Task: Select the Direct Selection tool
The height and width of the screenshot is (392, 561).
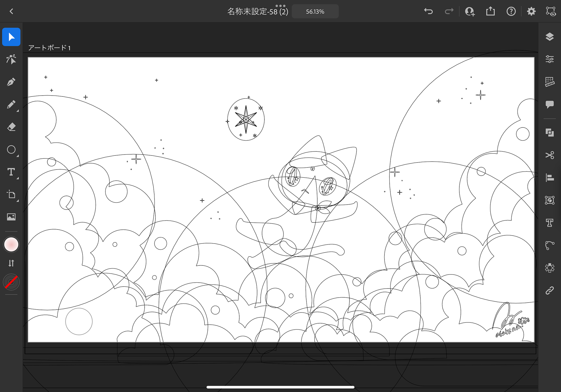Action: tap(11, 59)
